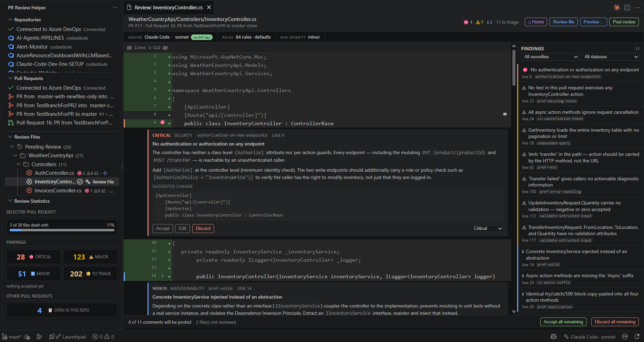This screenshot has height=342, width=644.
Task: Click the Copilot icon in status bar
Action: (x=553, y=337)
